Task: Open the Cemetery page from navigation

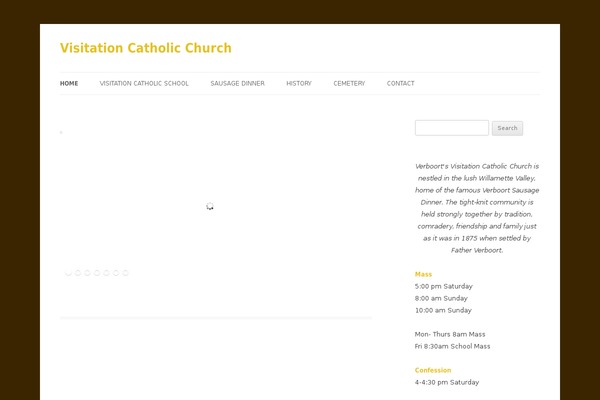Action: (349, 83)
